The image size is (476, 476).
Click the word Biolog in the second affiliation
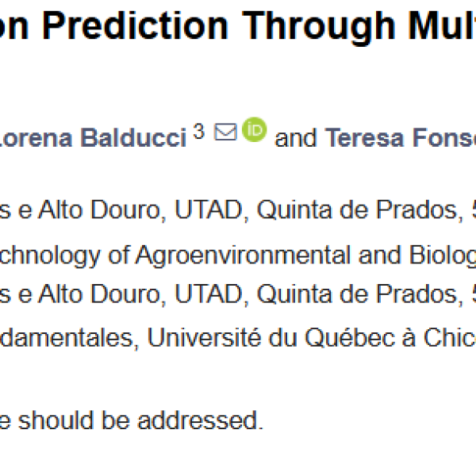click(443, 256)
